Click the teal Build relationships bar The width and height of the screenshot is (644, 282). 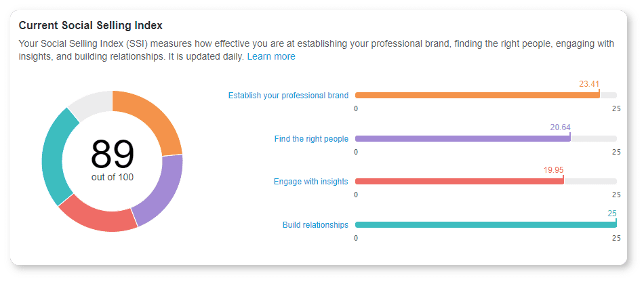pos(485,224)
